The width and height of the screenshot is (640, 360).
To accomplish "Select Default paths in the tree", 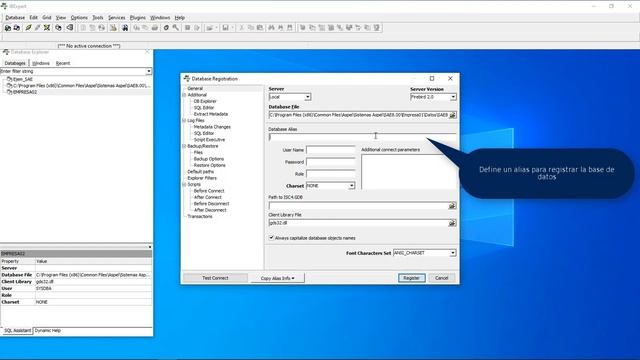I will click(x=200, y=172).
